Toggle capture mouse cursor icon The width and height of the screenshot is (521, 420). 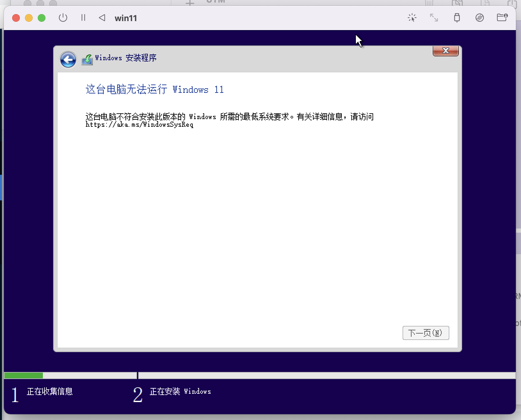(412, 18)
